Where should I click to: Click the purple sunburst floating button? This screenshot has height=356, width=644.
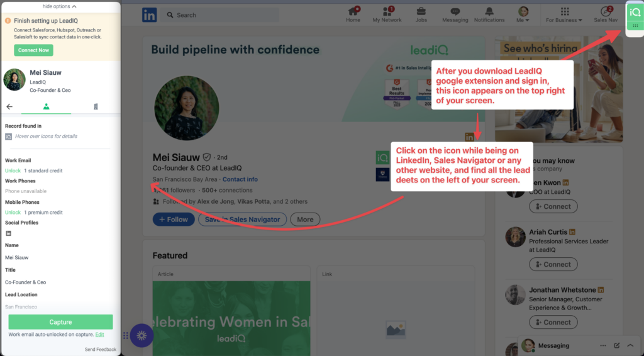tap(142, 335)
